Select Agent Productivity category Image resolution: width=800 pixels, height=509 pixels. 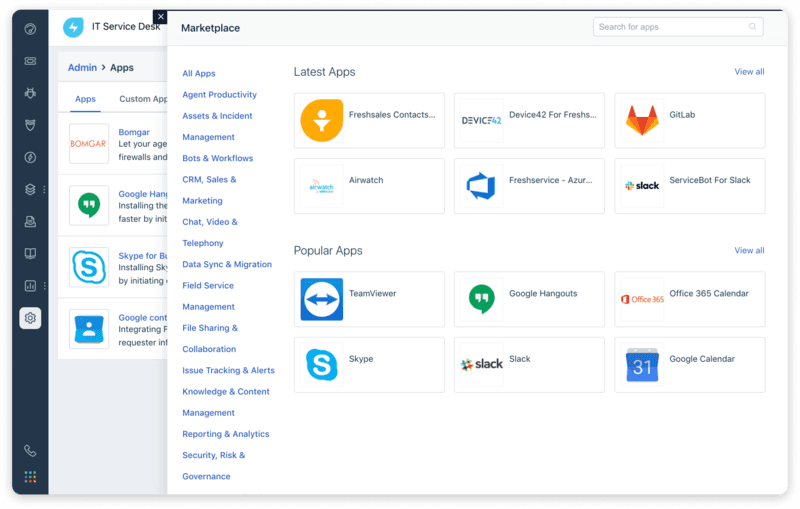pos(219,94)
